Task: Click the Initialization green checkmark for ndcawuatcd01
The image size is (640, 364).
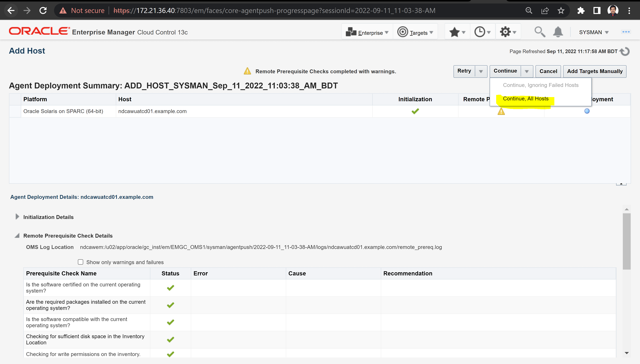Action: pos(415,111)
